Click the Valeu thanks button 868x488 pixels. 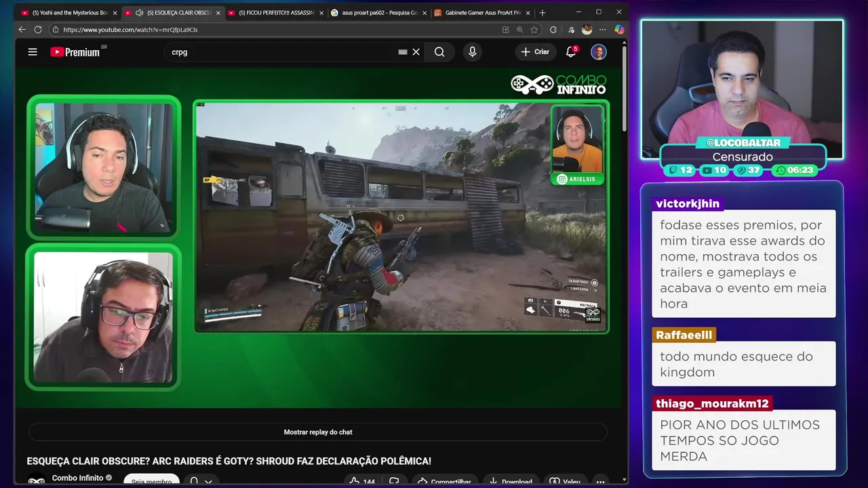[564, 481]
